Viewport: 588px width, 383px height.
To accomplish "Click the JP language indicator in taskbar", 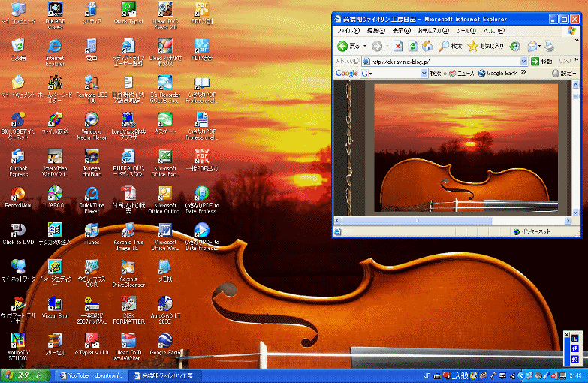I will point(427,375).
